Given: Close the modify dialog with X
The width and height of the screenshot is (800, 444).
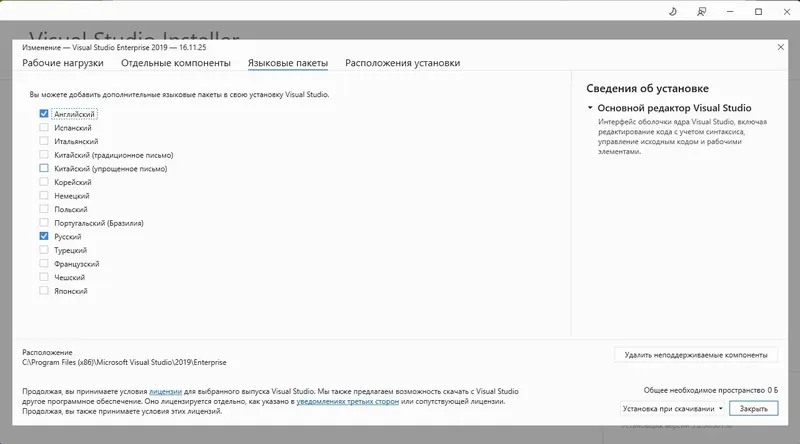Looking at the screenshot, I should 780,47.
